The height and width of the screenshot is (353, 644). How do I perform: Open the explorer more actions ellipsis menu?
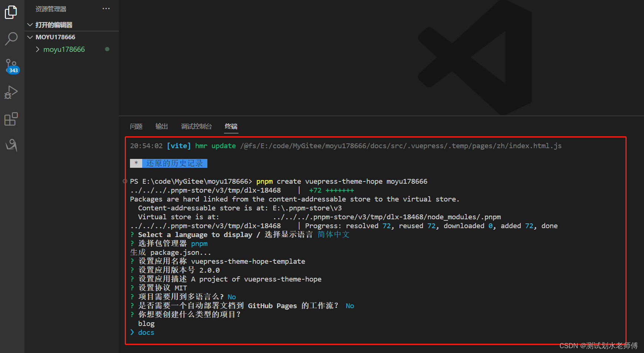[x=106, y=9]
